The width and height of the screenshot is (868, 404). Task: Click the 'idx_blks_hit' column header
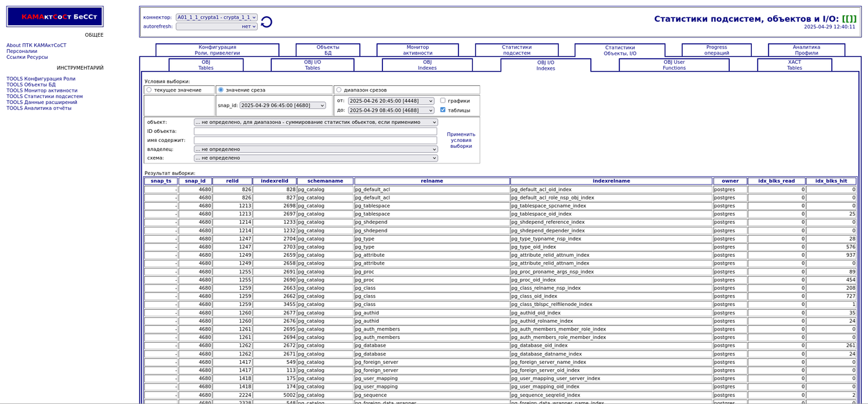[x=831, y=181]
